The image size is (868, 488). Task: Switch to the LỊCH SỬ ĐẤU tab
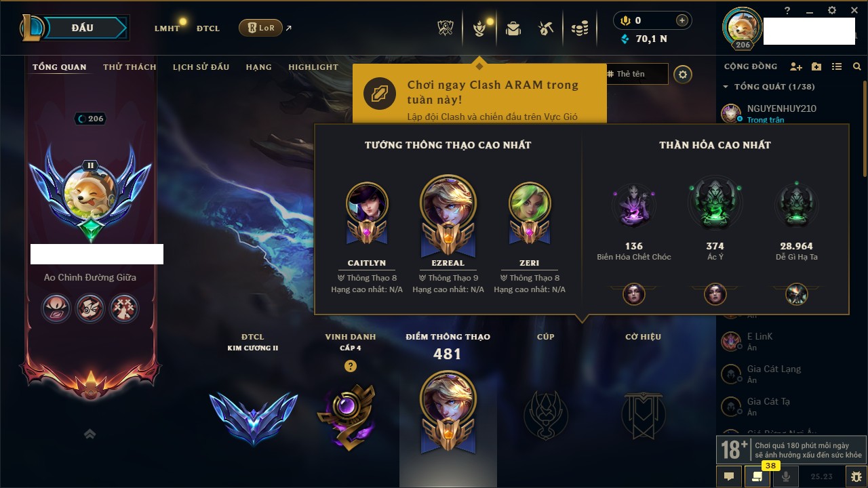click(x=201, y=67)
